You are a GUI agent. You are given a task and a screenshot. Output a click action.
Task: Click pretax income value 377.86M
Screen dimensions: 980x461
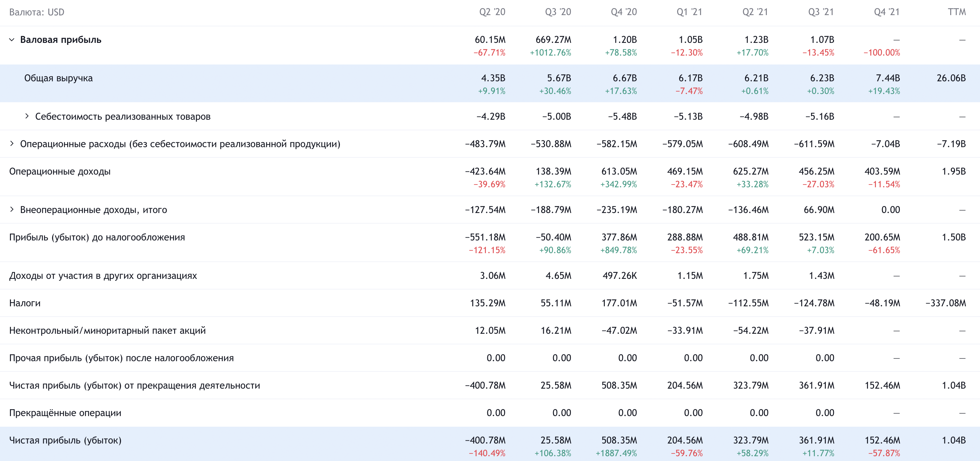pos(619,237)
